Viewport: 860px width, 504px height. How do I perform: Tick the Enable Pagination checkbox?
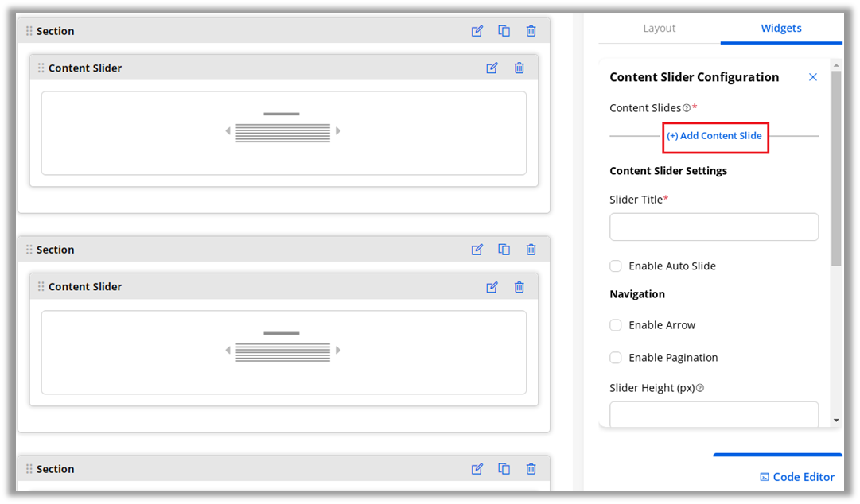(616, 358)
